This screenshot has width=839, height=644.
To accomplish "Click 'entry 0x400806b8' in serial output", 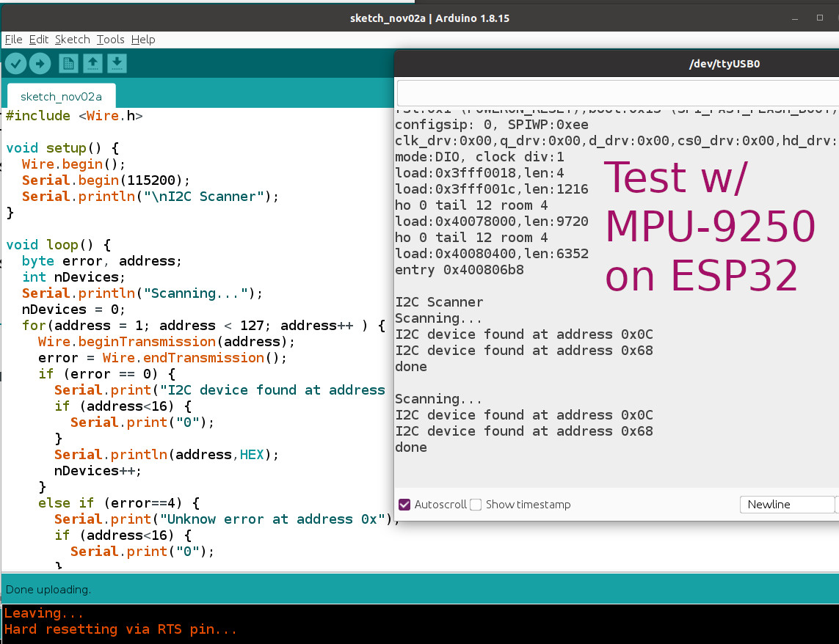I will tap(459, 270).
